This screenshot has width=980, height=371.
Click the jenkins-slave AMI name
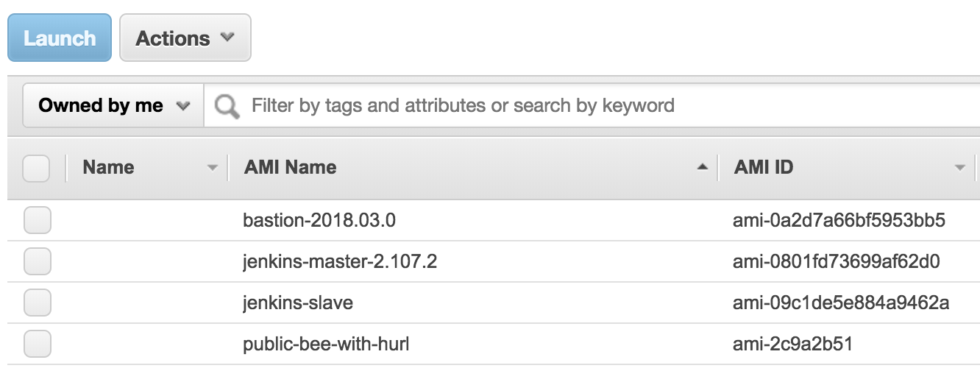click(297, 303)
